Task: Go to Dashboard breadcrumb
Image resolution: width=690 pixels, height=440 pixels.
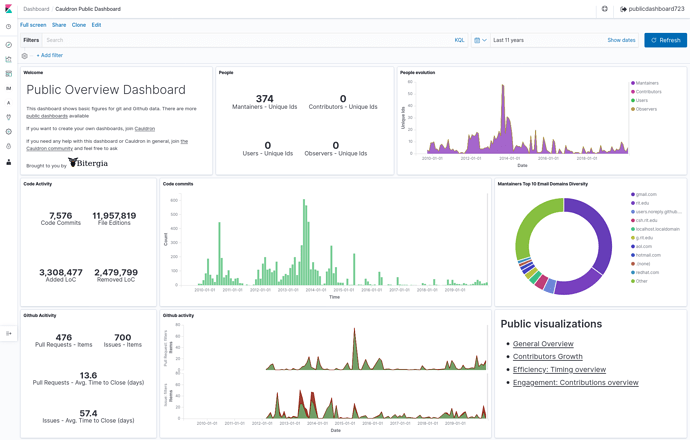Action: pos(36,9)
